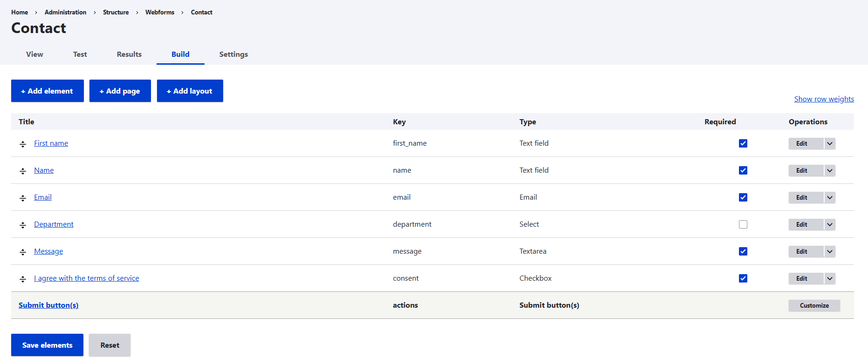
Task: Toggle Required checkbox for Email
Action: point(743,197)
